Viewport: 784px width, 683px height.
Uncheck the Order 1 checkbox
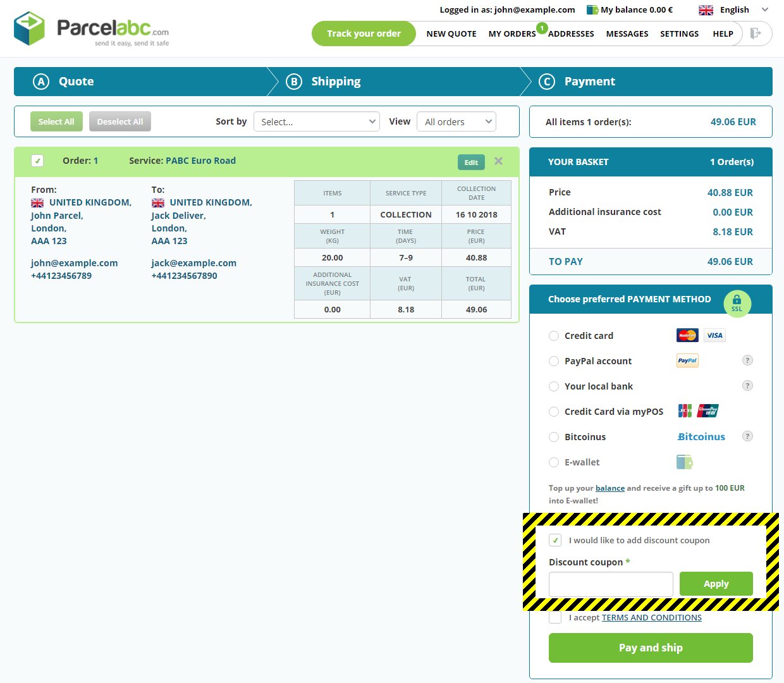(x=37, y=161)
